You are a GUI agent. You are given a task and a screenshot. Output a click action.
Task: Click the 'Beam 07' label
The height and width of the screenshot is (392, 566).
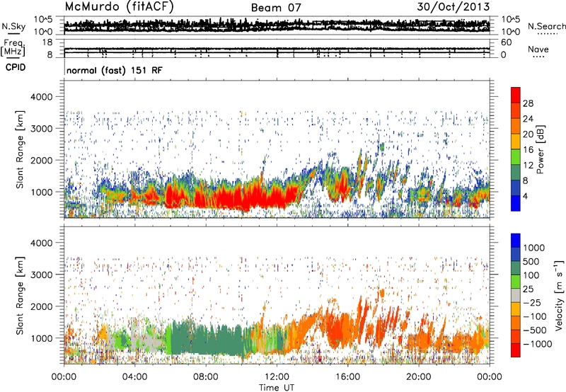[x=276, y=8]
